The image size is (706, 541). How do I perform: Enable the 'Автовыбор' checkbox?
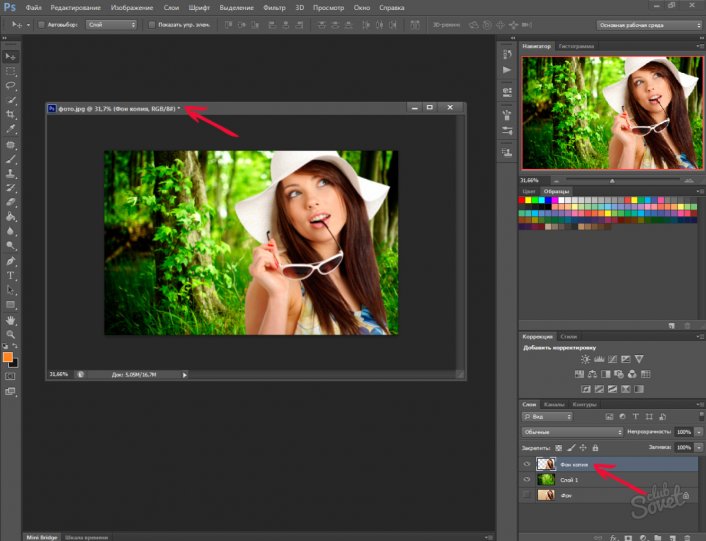pyautogui.click(x=41, y=23)
